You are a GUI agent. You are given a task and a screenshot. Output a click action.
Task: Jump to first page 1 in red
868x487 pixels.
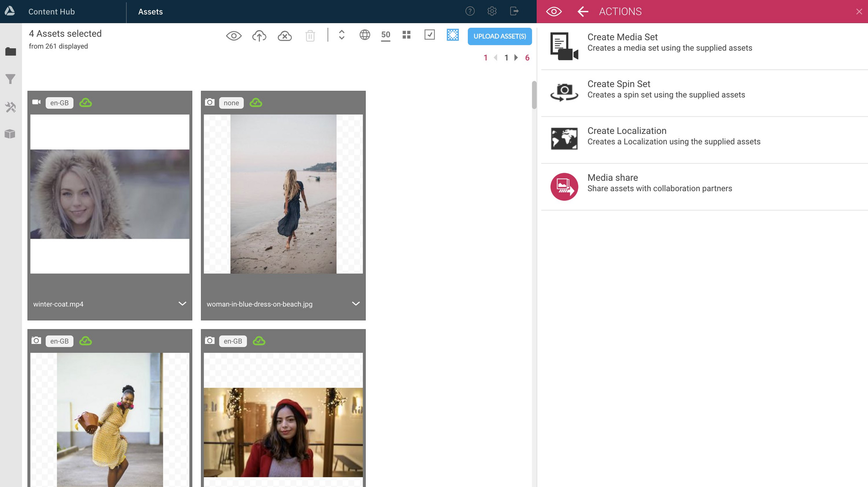coord(485,58)
